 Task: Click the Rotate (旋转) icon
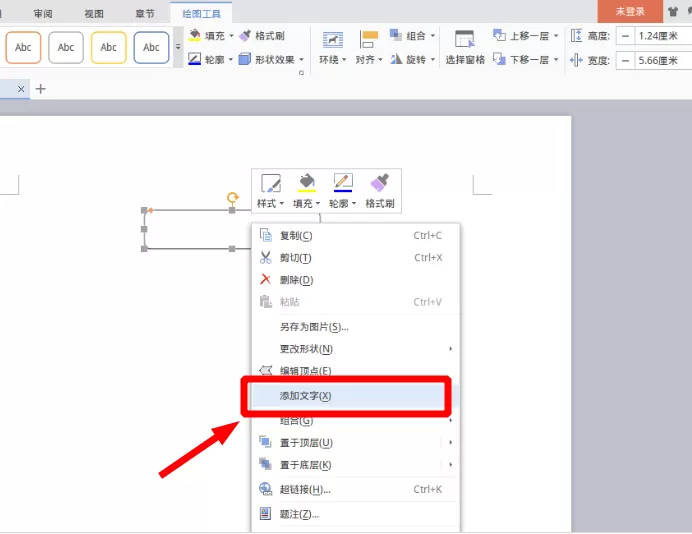coord(396,59)
